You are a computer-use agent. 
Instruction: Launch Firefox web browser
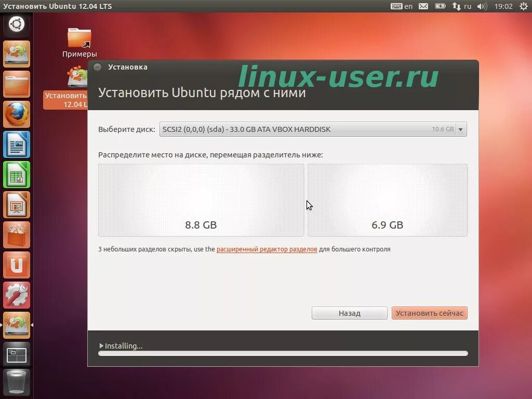[x=16, y=114]
